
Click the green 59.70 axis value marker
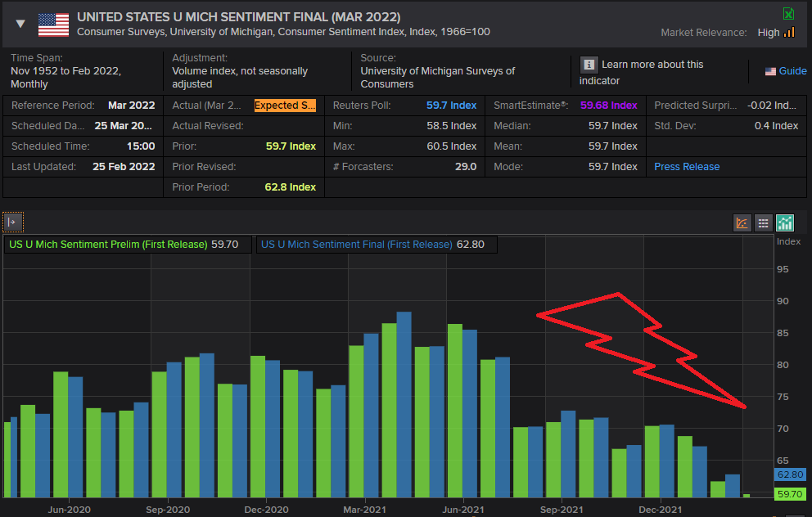coord(790,494)
